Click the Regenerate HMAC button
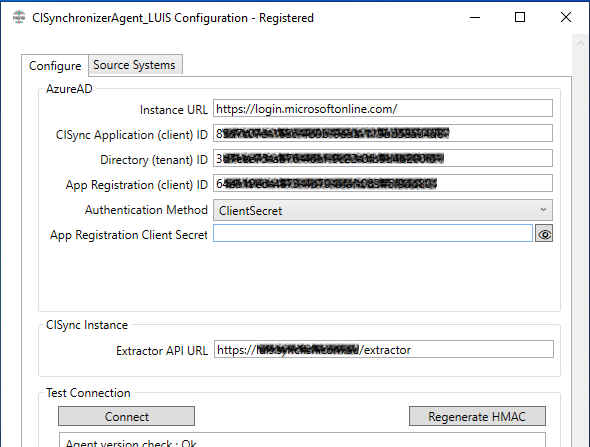Image resolution: width=590 pixels, height=447 pixels. coord(477,416)
